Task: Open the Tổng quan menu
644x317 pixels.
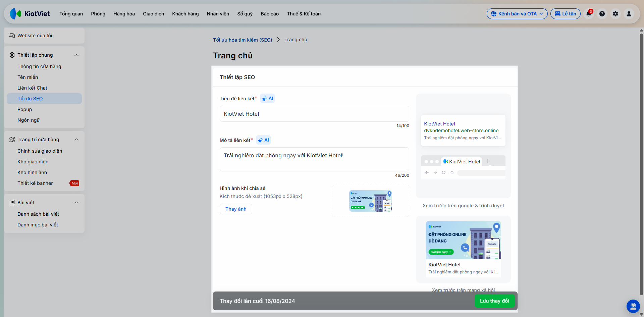Action: pos(71,14)
